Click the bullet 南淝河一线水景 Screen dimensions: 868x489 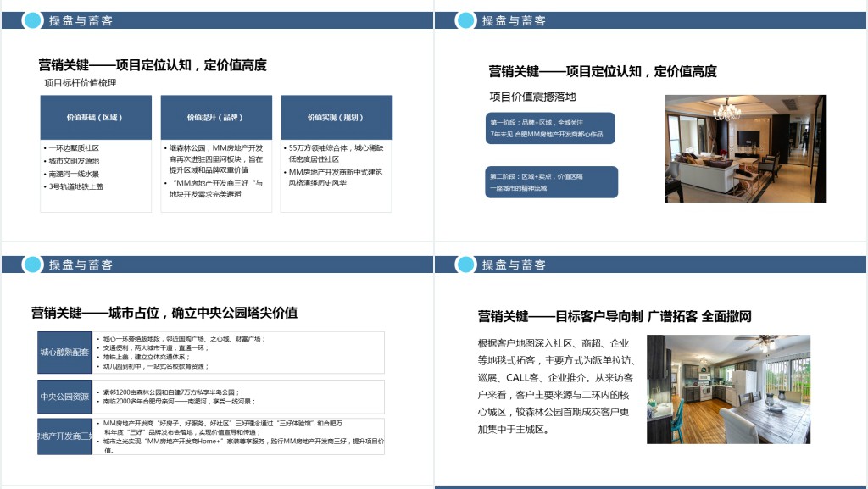(x=71, y=174)
